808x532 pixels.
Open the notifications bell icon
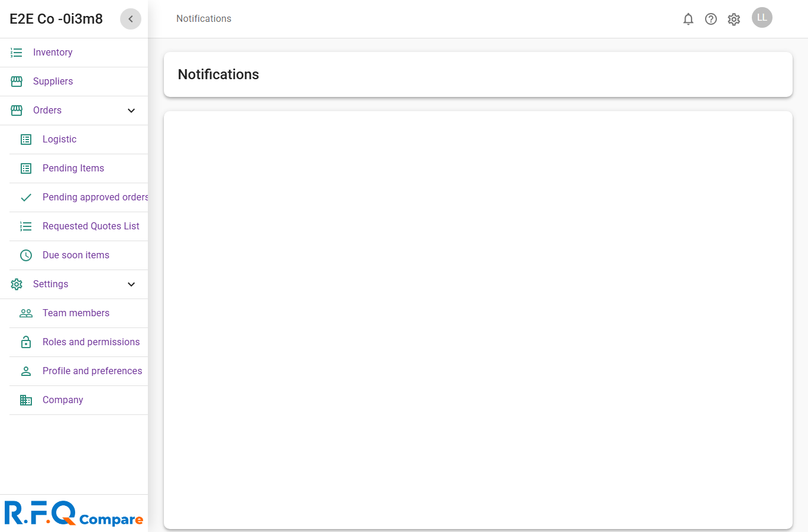[x=688, y=19]
